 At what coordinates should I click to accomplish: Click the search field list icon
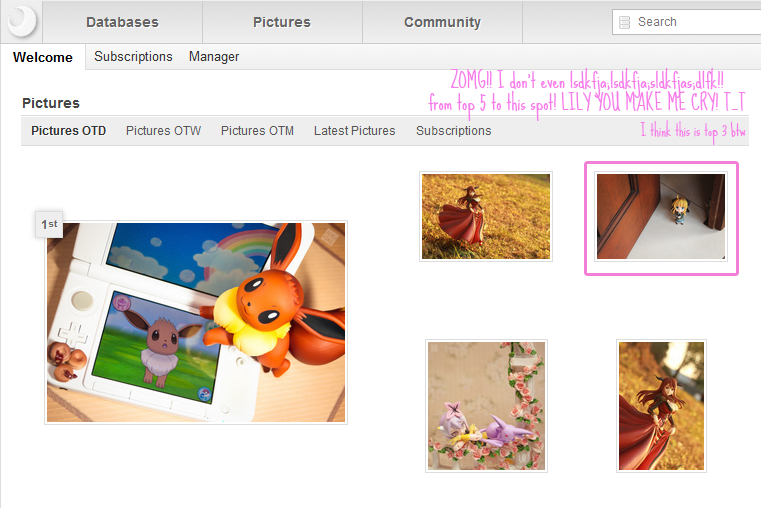[x=625, y=22]
